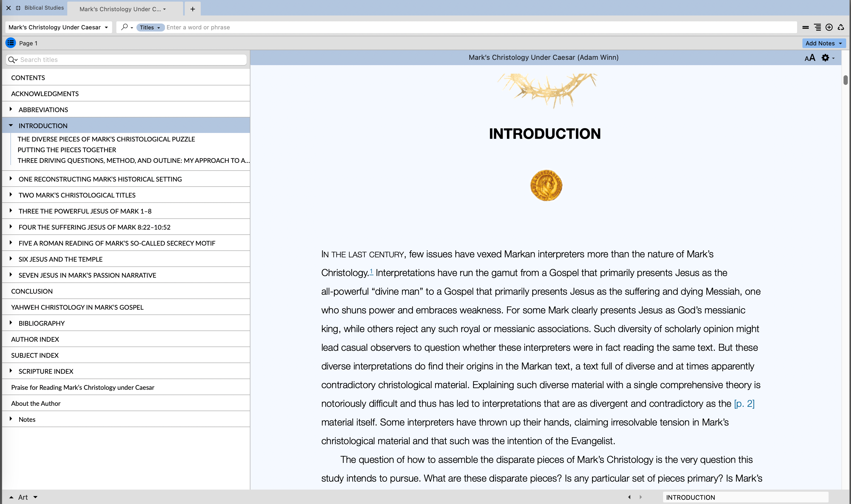
Task: Expand FIVE A ROMAN READING chapter
Action: (11, 242)
